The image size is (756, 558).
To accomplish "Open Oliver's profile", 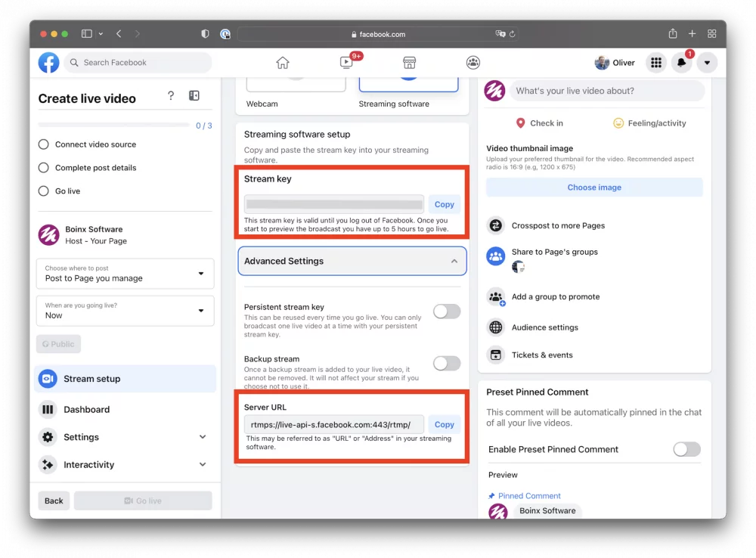I will [x=614, y=63].
